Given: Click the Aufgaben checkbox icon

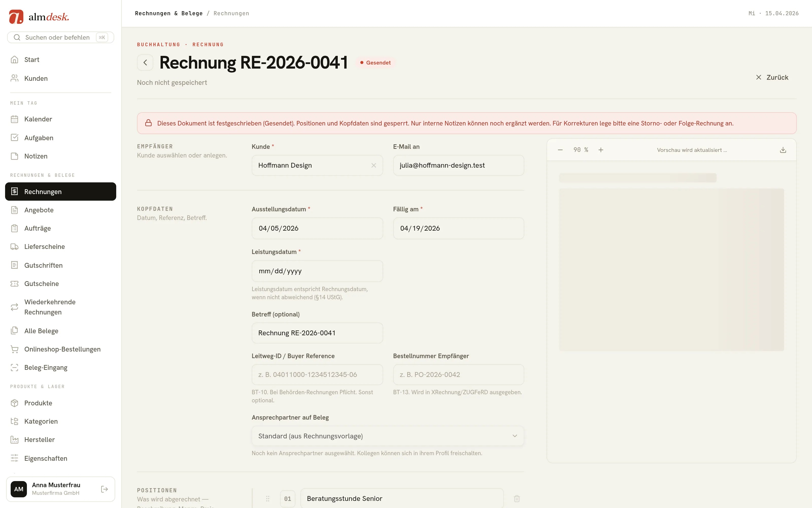Looking at the screenshot, I should coord(14,138).
